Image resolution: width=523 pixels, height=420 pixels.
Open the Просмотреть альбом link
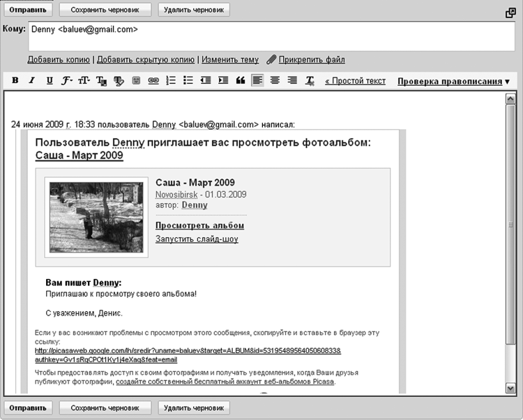(x=199, y=225)
